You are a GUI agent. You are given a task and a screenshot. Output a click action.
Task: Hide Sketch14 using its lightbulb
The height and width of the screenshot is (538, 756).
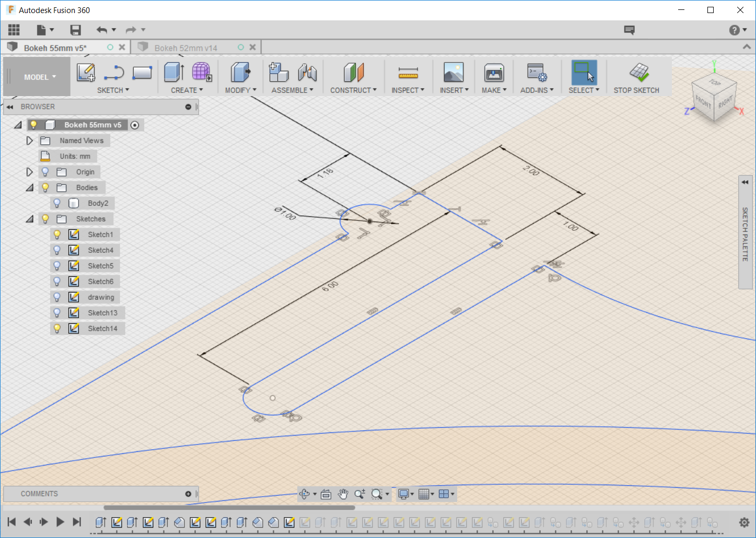tap(57, 329)
